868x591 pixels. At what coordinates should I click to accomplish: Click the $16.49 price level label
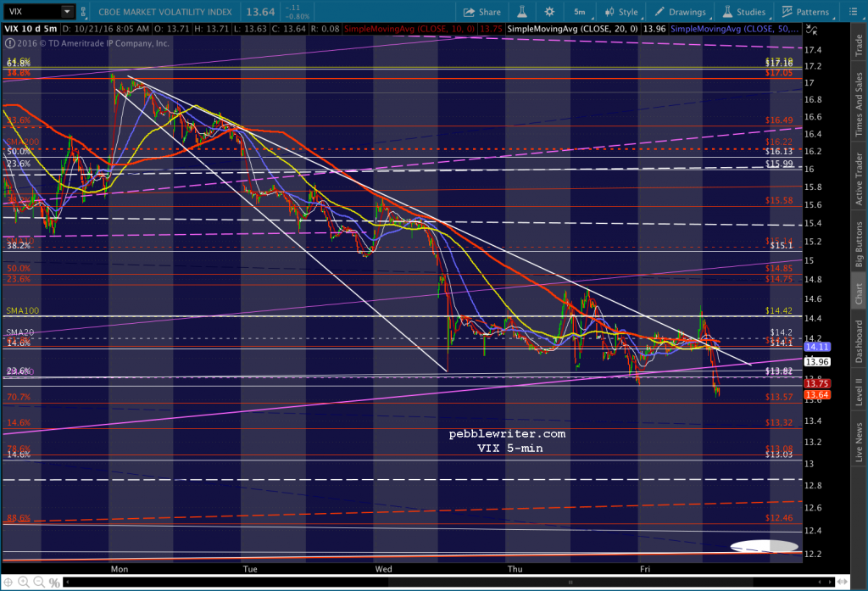[x=779, y=120]
